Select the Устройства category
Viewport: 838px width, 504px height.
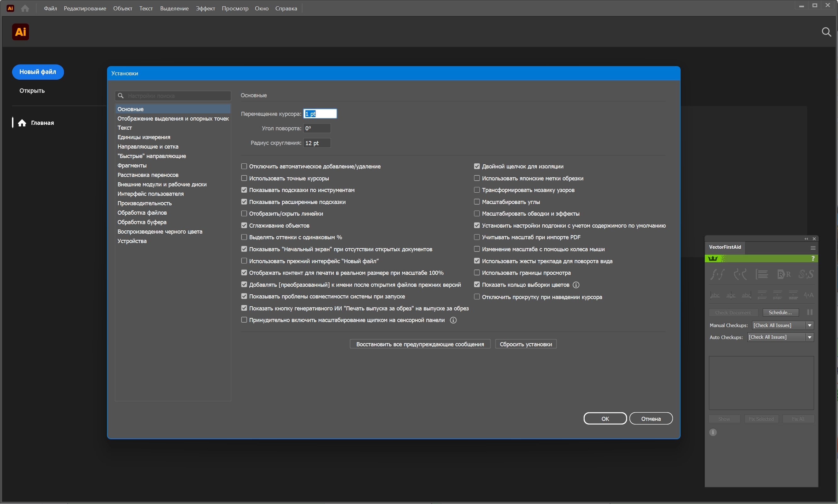pos(173,241)
